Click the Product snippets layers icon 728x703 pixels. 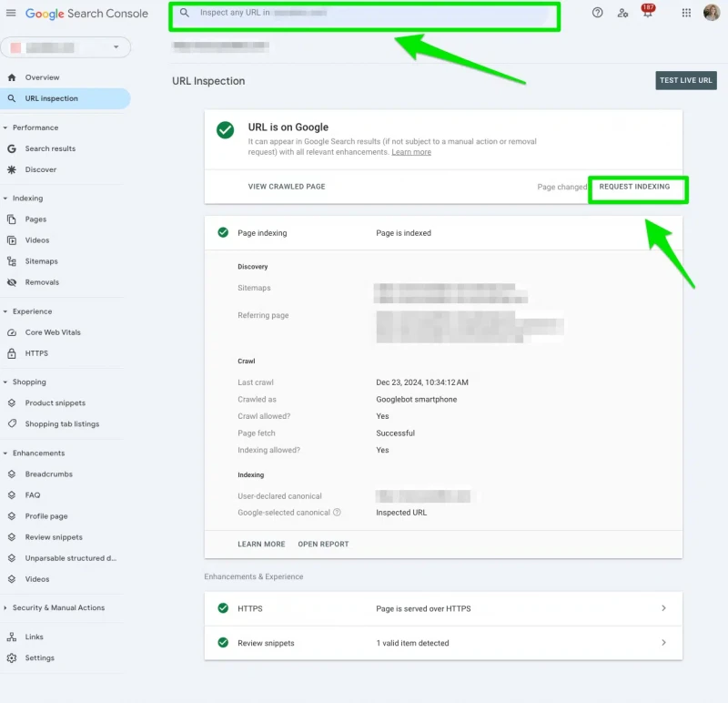point(12,402)
